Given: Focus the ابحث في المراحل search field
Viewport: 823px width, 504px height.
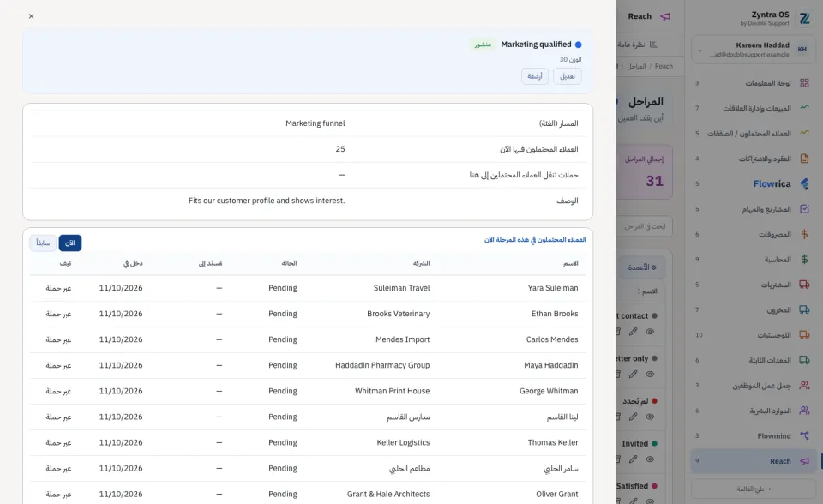Looking at the screenshot, I should pos(645,226).
